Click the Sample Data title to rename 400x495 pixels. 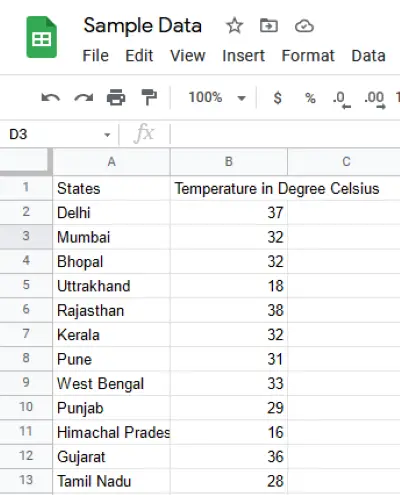pos(143,26)
